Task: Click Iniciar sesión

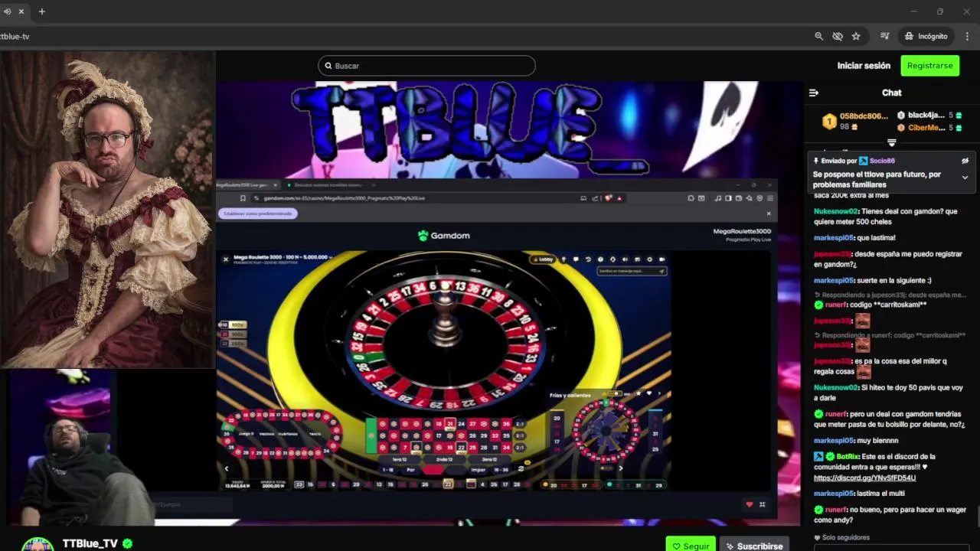Action: 864,66
